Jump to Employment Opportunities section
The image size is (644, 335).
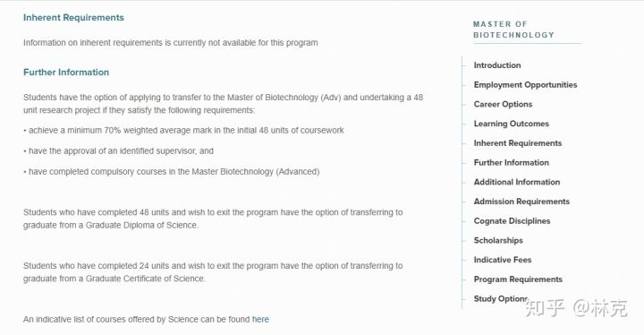tap(525, 85)
